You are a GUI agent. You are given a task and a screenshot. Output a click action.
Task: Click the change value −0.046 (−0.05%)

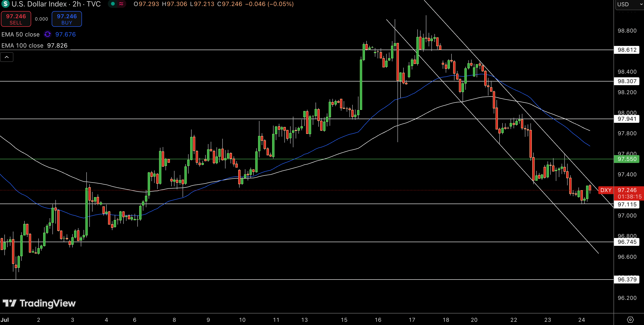pyautogui.click(x=270, y=4)
